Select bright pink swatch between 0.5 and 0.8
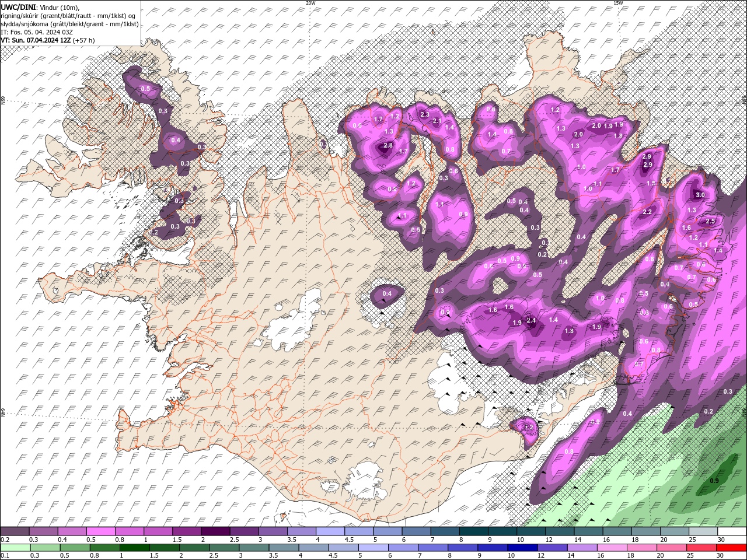The image size is (747, 560). [100, 531]
